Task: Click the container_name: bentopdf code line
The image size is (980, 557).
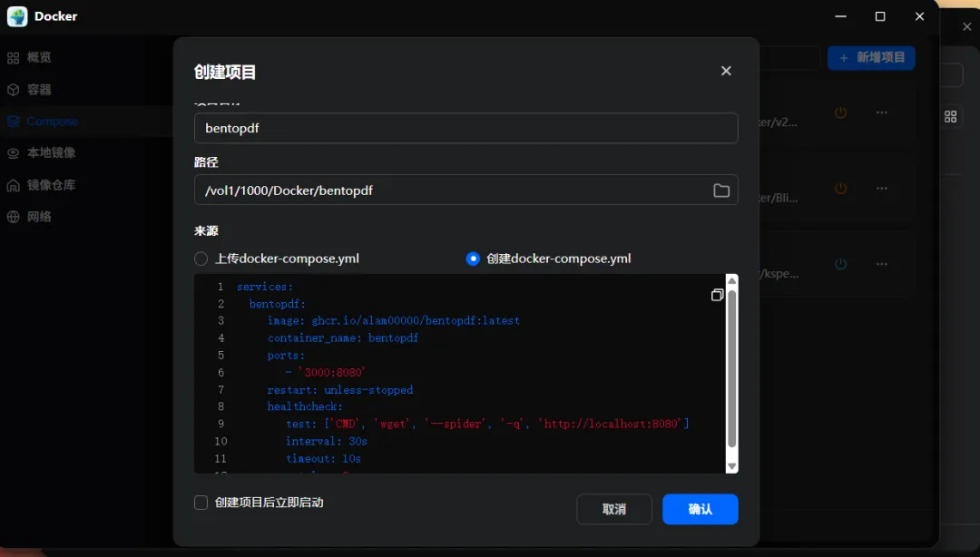Action: coord(343,338)
